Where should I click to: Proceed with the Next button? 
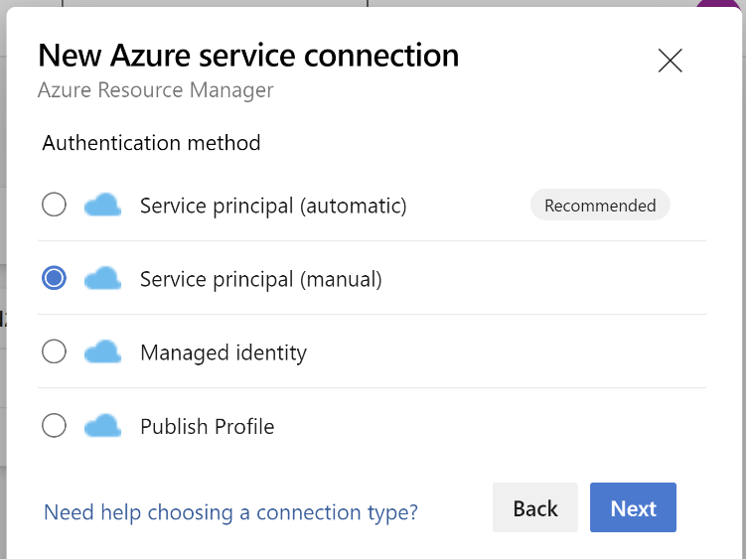coord(633,507)
